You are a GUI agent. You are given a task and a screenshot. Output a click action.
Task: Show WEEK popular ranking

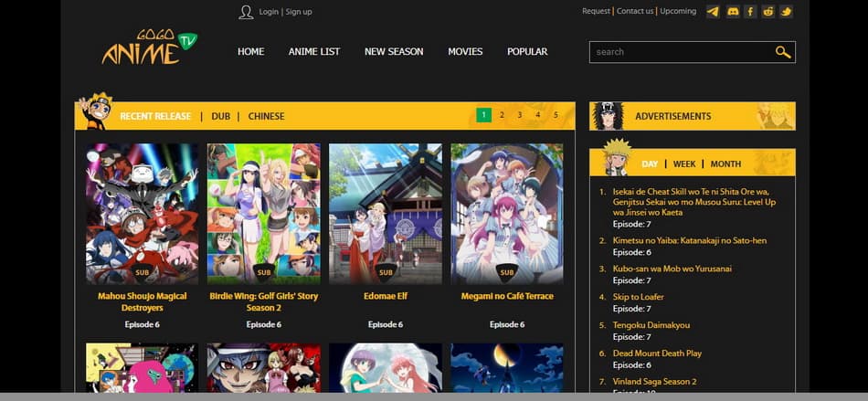tap(684, 164)
